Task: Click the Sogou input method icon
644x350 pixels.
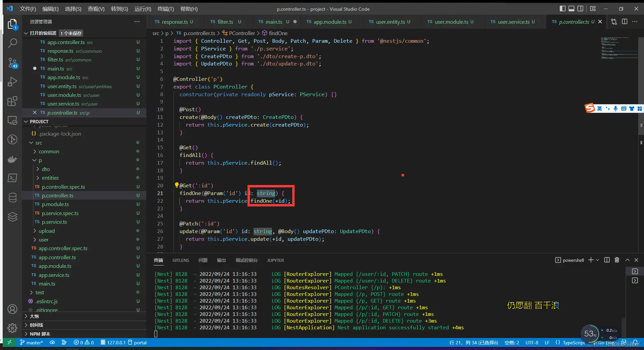Action: tap(590, 108)
